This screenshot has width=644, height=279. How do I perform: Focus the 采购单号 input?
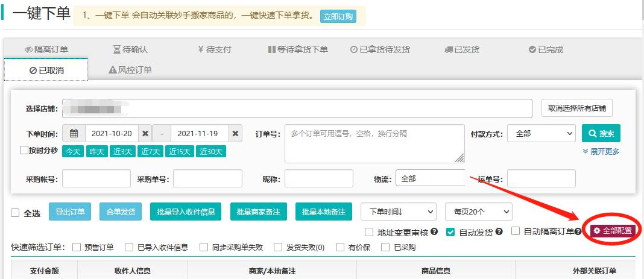click(208, 178)
